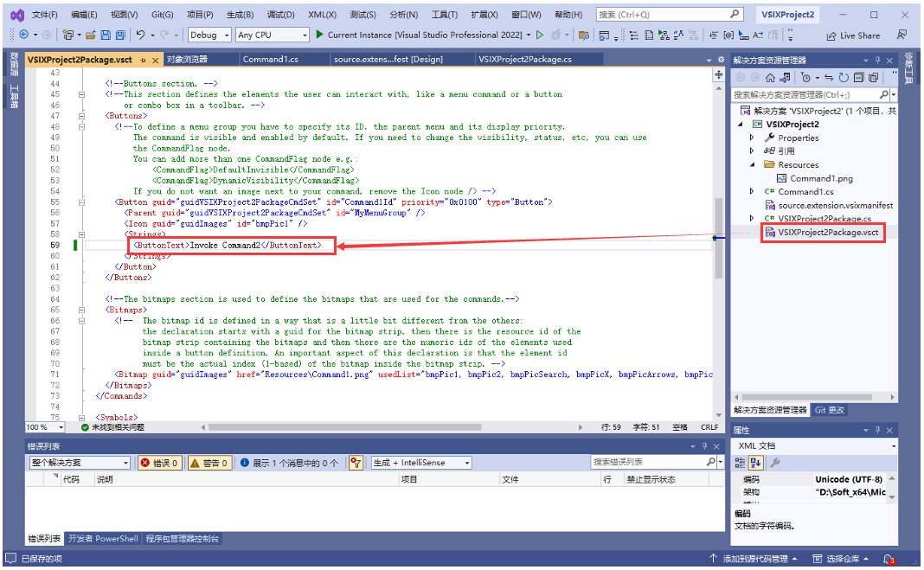Click 添加到源代码管理 in the status bar
Image resolution: width=924 pixels, height=570 pixels.
754,558
